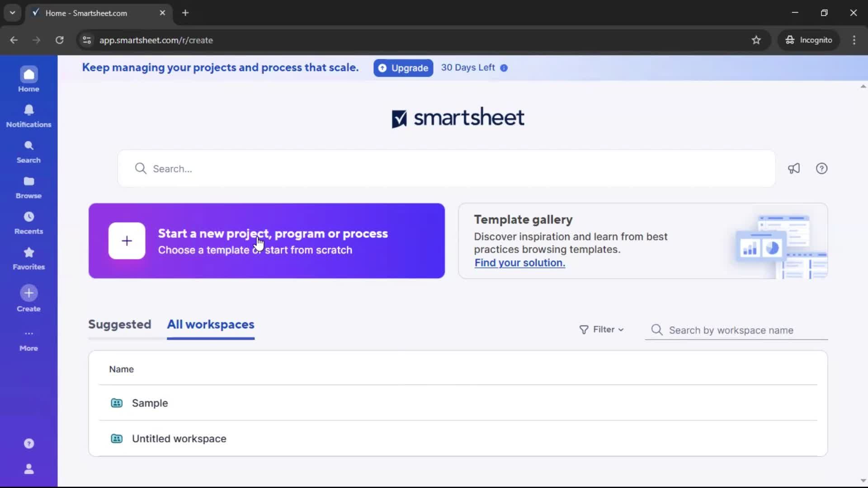The height and width of the screenshot is (488, 868).
Task: Select the All workspaces tab
Action: pyautogui.click(x=211, y=324)
